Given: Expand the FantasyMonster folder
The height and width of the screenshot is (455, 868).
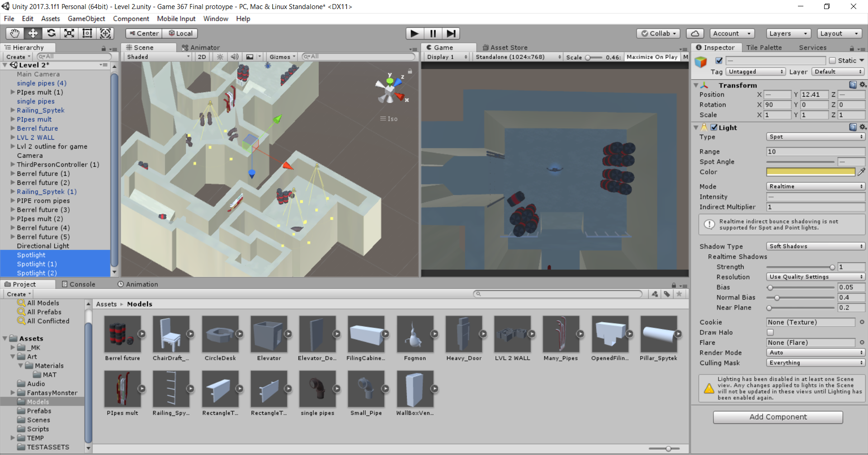Looking at the screenshot, I should [13, 393].
